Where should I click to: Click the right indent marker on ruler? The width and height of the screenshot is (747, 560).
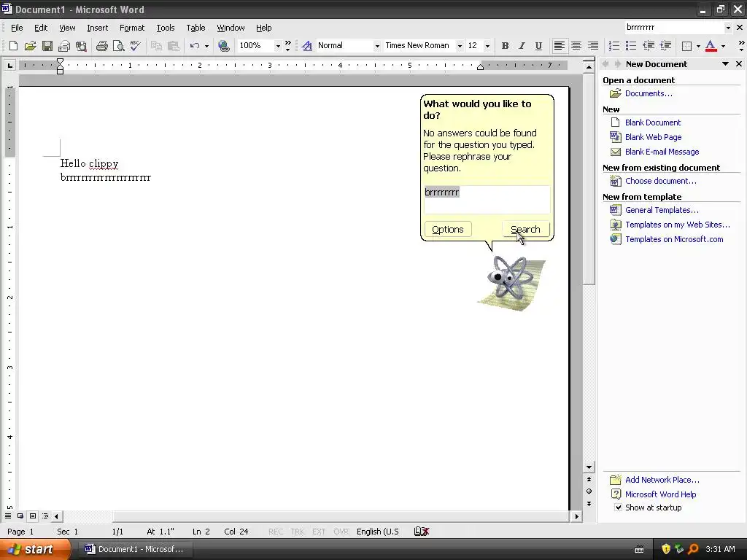[x=480, y=67]
